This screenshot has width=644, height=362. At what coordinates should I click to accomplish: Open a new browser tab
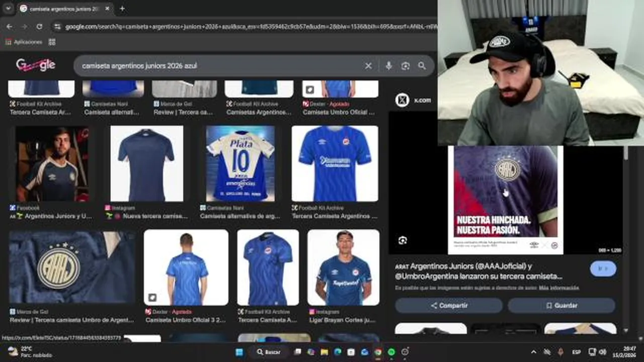[x=122, y=9]
